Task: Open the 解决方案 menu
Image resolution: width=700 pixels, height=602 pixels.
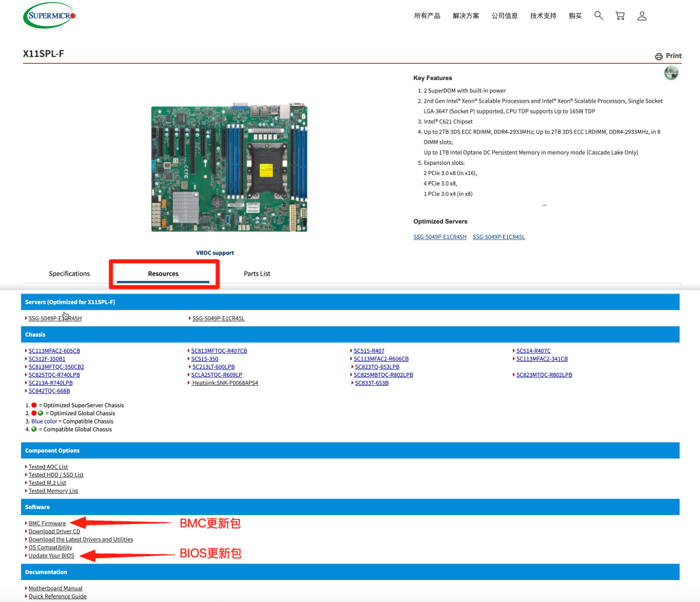Action: tap(466, 16)
